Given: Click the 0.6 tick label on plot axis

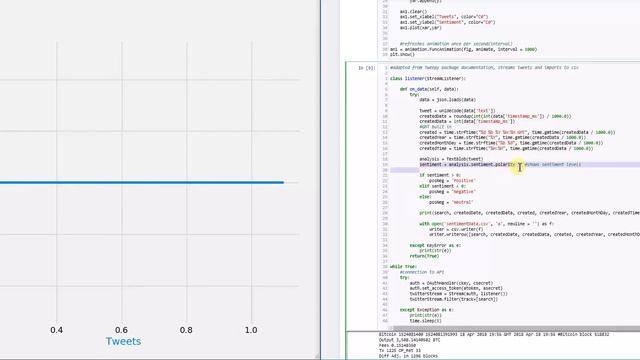Looking at the screenshot, I should (x=121, y=330).
